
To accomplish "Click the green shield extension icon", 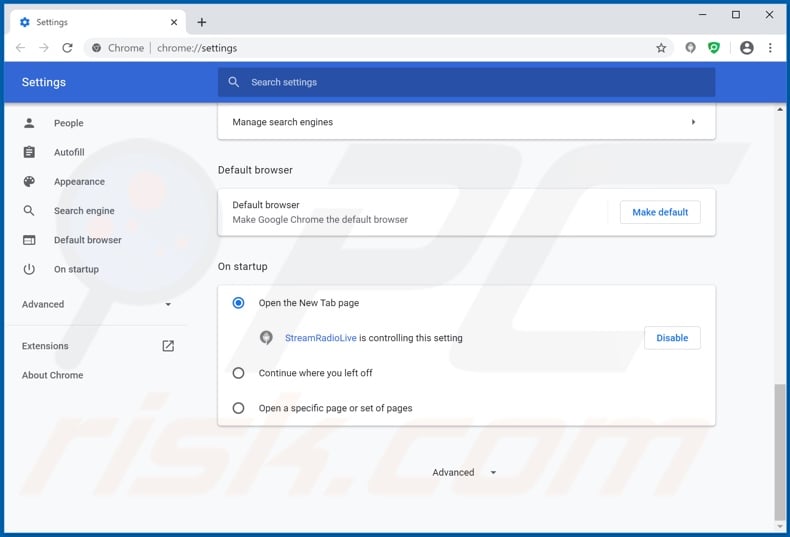I will click(714, 48).
